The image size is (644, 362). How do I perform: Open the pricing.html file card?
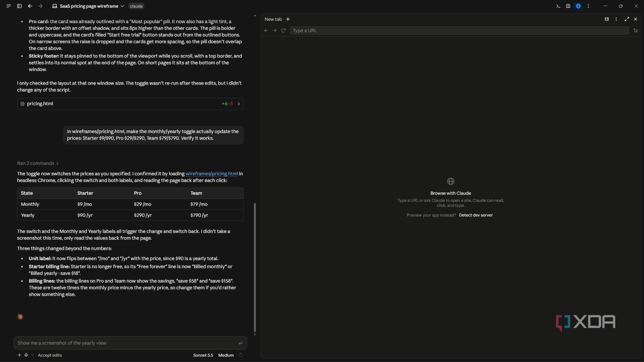(130, 104)
